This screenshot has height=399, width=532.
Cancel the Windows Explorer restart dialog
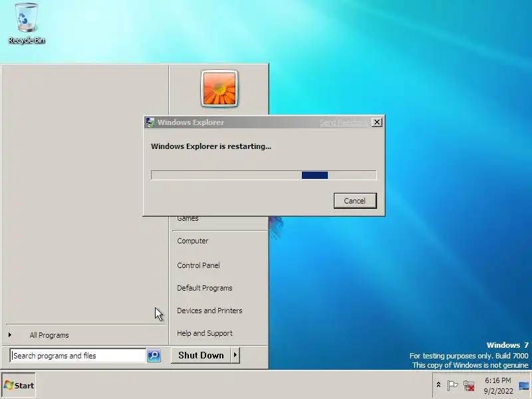[355, 201]
